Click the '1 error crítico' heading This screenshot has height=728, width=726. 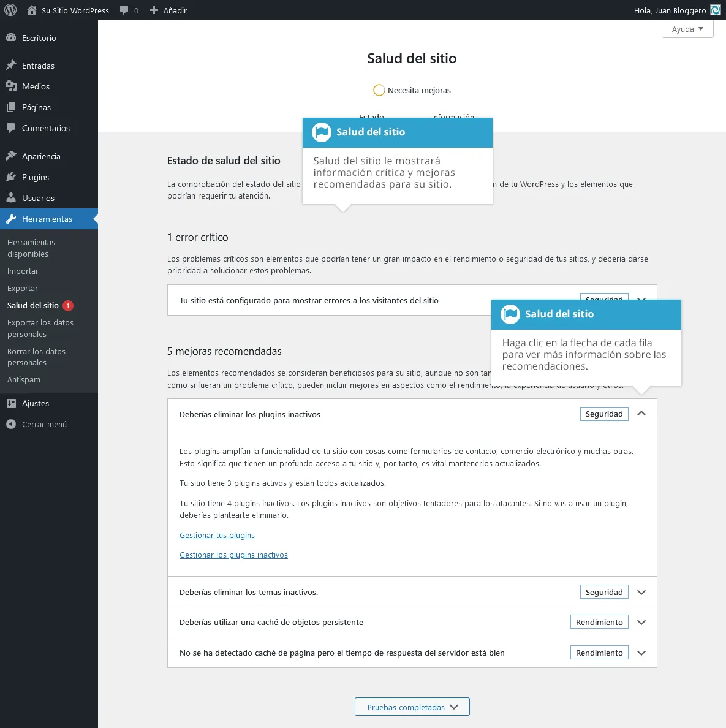click(x=198, y=237)
